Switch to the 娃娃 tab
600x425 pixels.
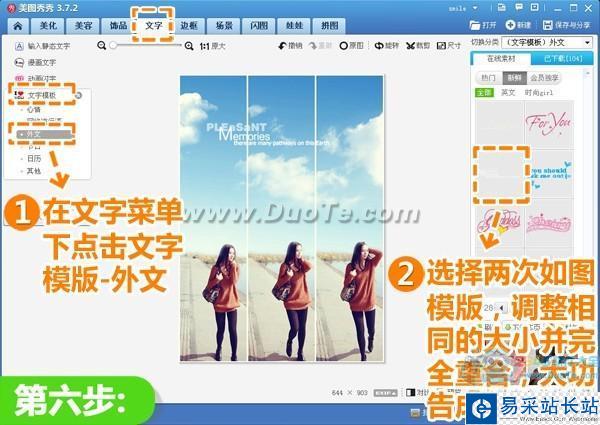pos(294,26)
